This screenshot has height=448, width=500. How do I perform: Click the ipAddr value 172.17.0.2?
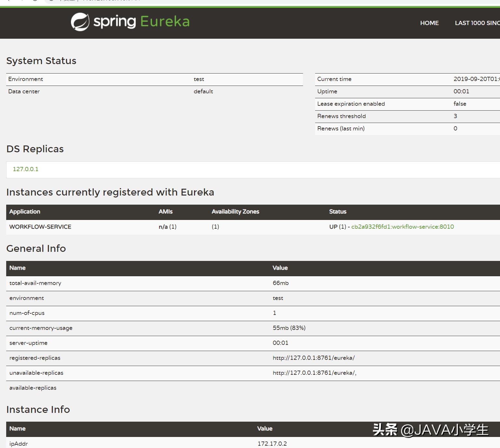coord(272,444)
